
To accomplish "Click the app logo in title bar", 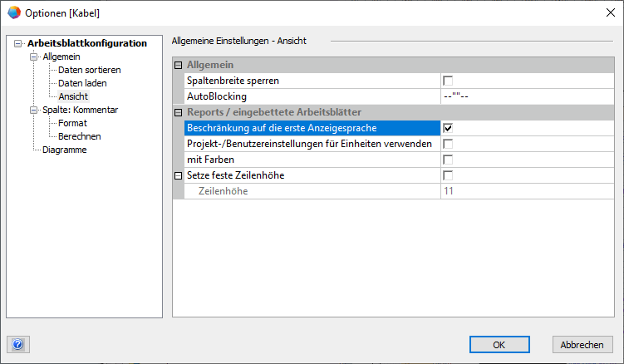I will click(14, 12).
